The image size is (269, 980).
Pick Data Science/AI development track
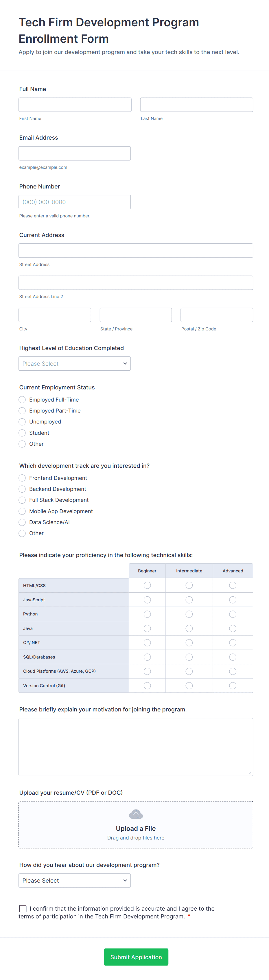23,522
